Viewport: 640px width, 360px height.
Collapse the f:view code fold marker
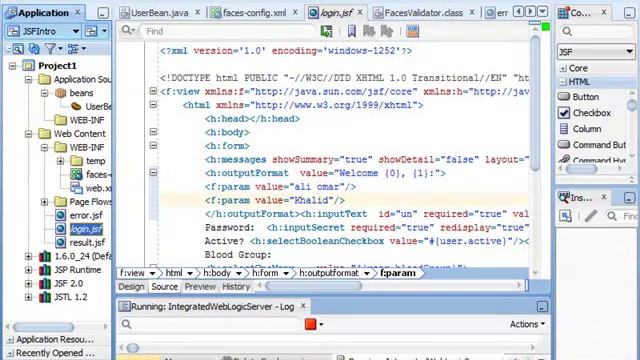[x=153, y=91]
